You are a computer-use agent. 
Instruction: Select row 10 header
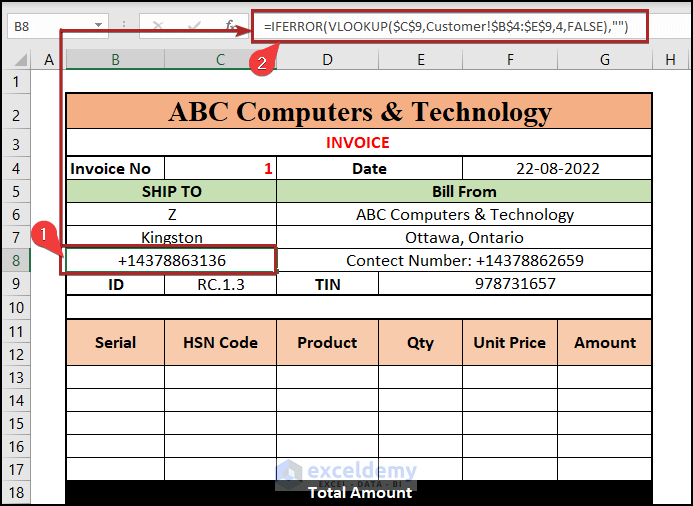pyautogui.click(x=16, y=307)
